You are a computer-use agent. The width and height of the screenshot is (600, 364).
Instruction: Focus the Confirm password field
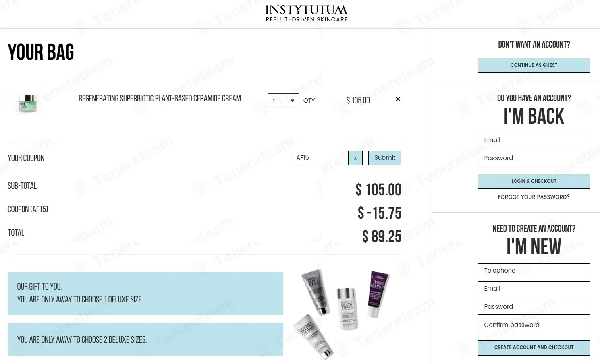click(534, 325)
